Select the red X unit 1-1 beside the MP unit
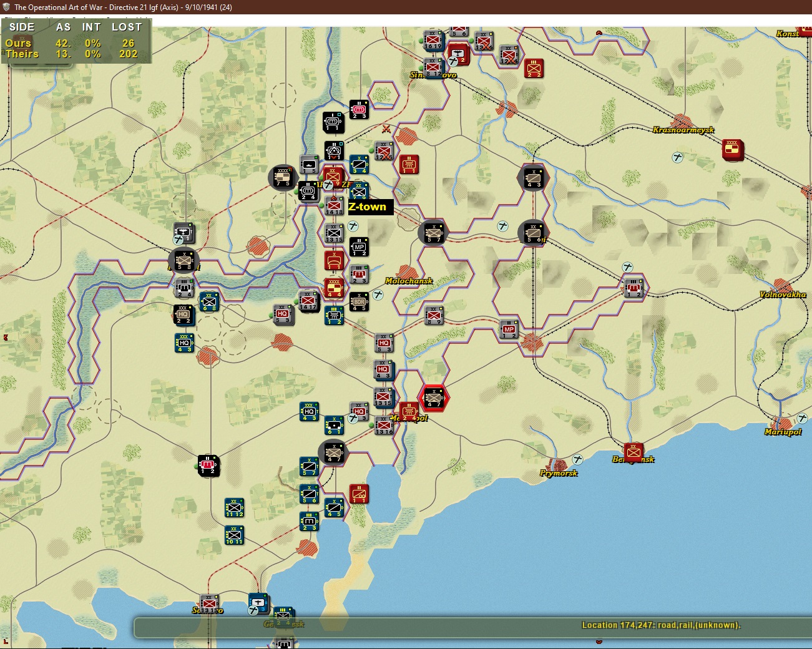The height and width of the screenshot is (649, 812). tap(334, 260)
